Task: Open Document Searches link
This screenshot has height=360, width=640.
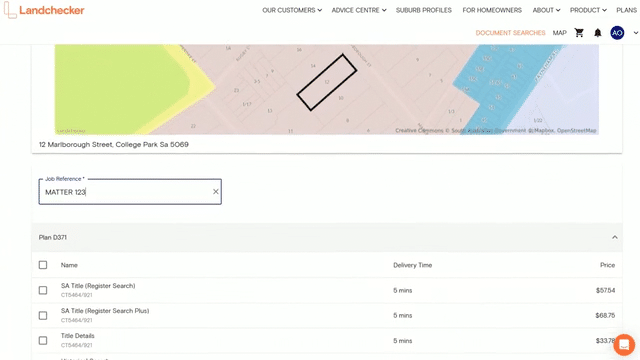Action: coord(510,33)
